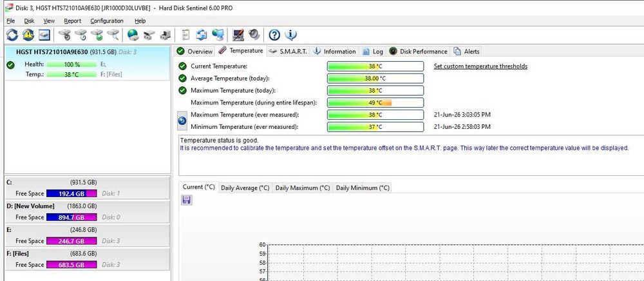Click the blue info bubble About icon
The height and width of the screenshot is (281, 644).
coord(290,35)
